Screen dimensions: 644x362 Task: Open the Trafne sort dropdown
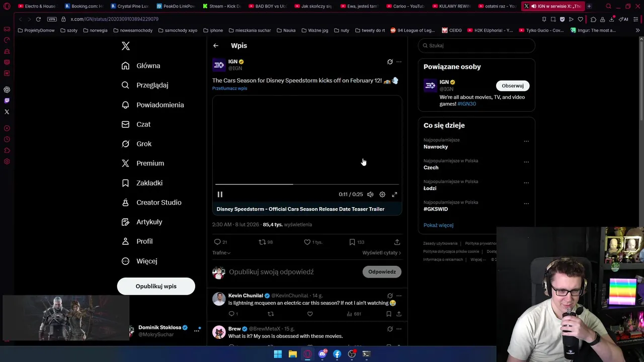click(x=221, y=253)
